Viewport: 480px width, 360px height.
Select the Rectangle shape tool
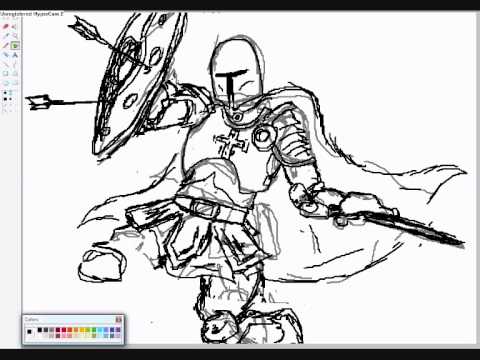[6, 74]
